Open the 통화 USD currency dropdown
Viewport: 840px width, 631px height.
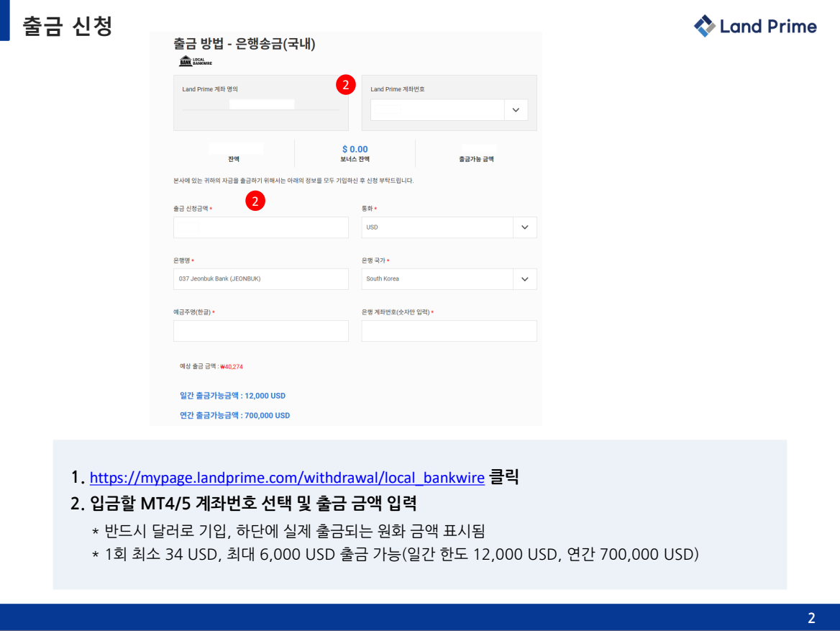[x=449, y=227]
